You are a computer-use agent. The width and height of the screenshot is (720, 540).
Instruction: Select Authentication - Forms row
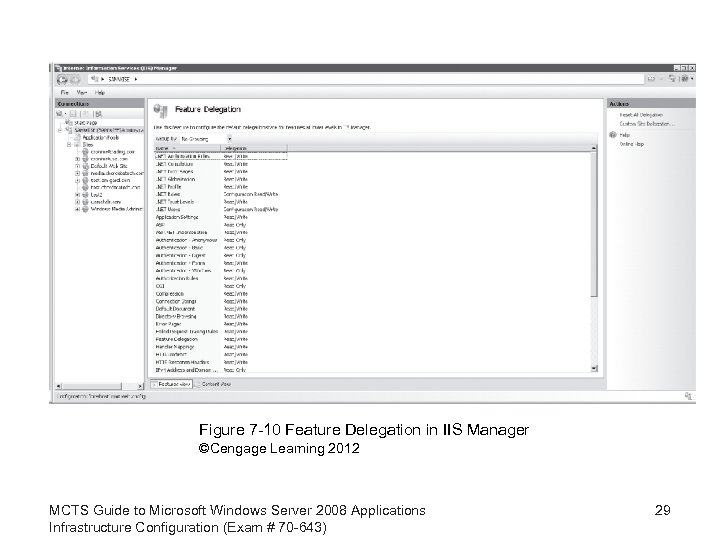[x=220, y=263]
